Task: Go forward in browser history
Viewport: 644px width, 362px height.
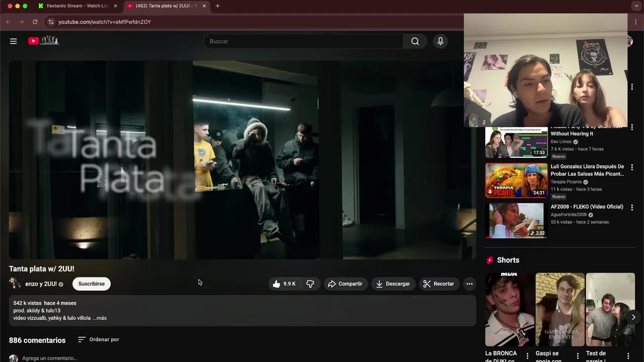Action: point(21,22)
